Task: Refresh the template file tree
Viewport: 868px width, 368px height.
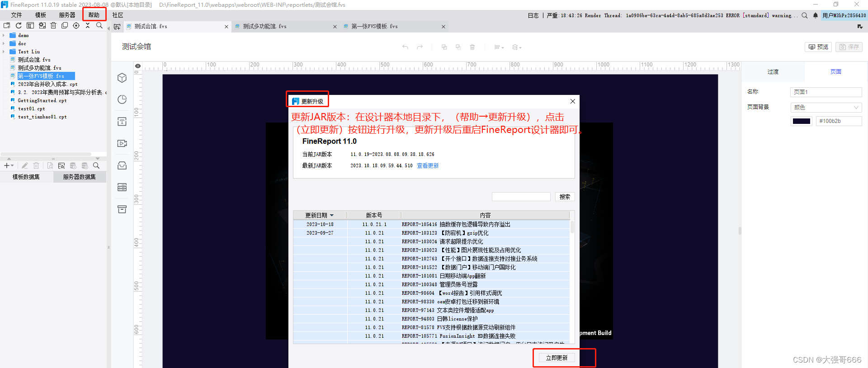Action: pyautogui.click(x=19, y=26)
